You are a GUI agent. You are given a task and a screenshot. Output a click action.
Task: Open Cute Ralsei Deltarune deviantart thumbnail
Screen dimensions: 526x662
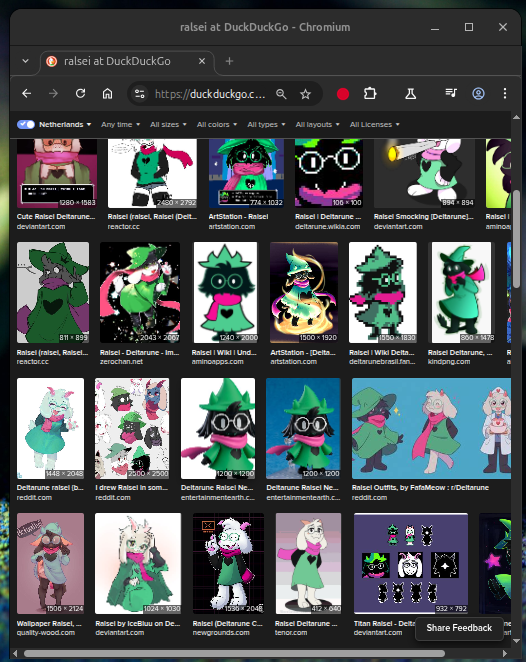click(x=57, y=174)
